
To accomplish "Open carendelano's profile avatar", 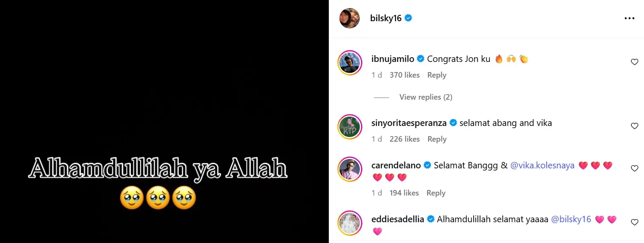I will pyautogui.click(x=349, y=169).
